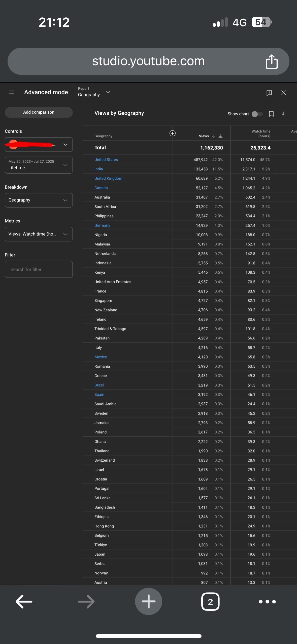Open the Mexico geography link
This screenshot has height=644, width=297.
(x=101, y=357)
